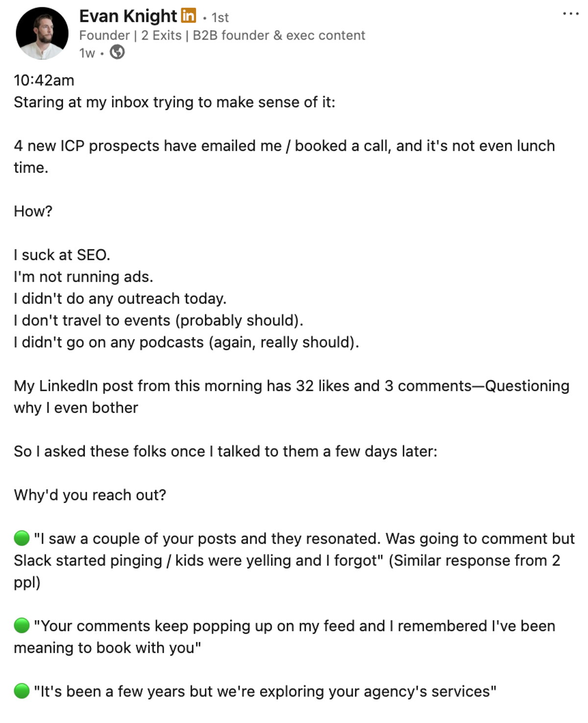Open the Evan Knight name link
Viewport: 588px width, 723px height.
pyautogui.click(x=128, y=16)
